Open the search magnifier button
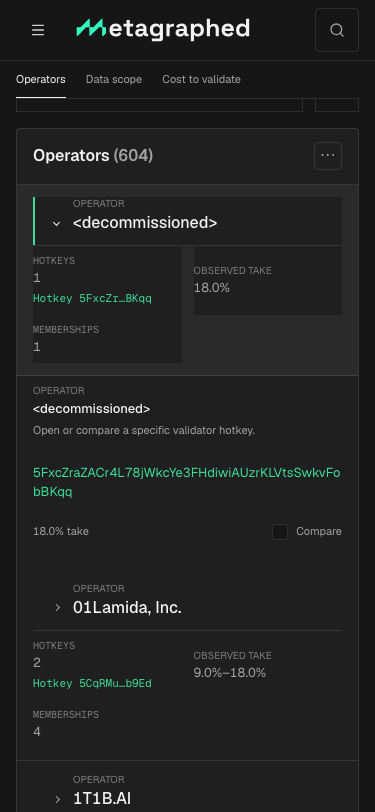 pos(337,30)
